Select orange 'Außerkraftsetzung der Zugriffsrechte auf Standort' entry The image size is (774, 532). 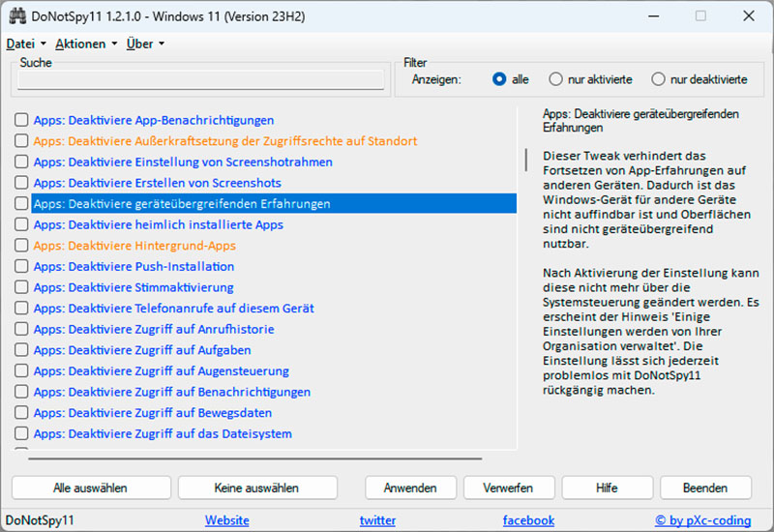tap(225, 141)
